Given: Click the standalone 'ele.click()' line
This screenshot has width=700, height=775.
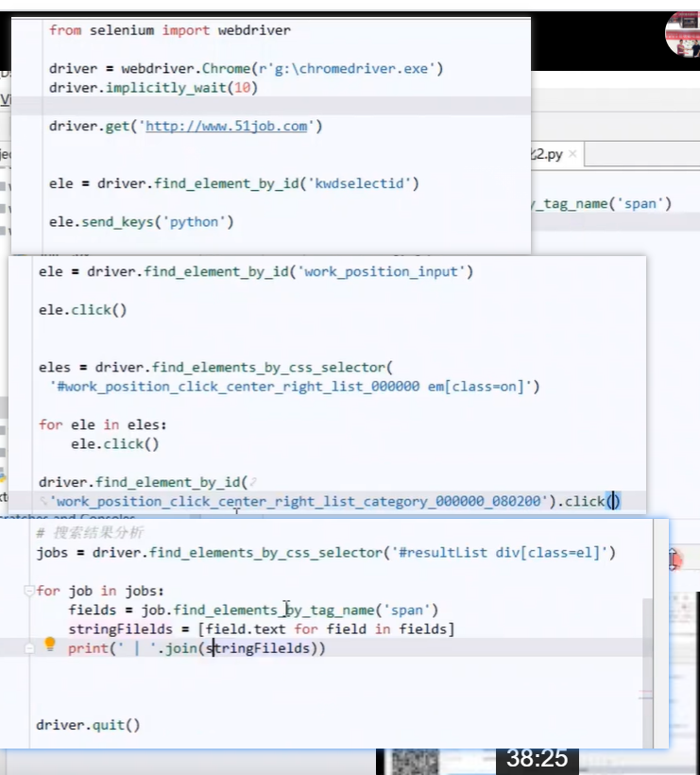Looking at the screenshot, I should pos(82,310).
